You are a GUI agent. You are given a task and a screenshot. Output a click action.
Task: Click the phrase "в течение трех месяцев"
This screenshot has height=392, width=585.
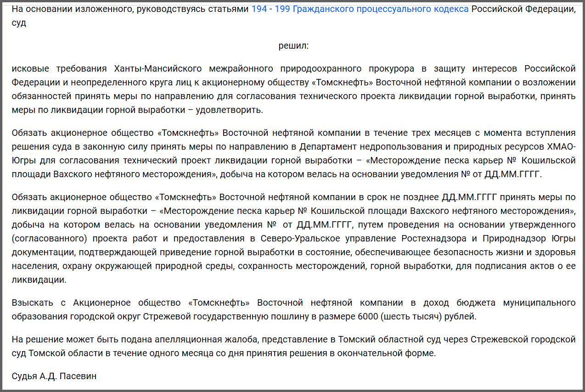[x=422, y=133]
